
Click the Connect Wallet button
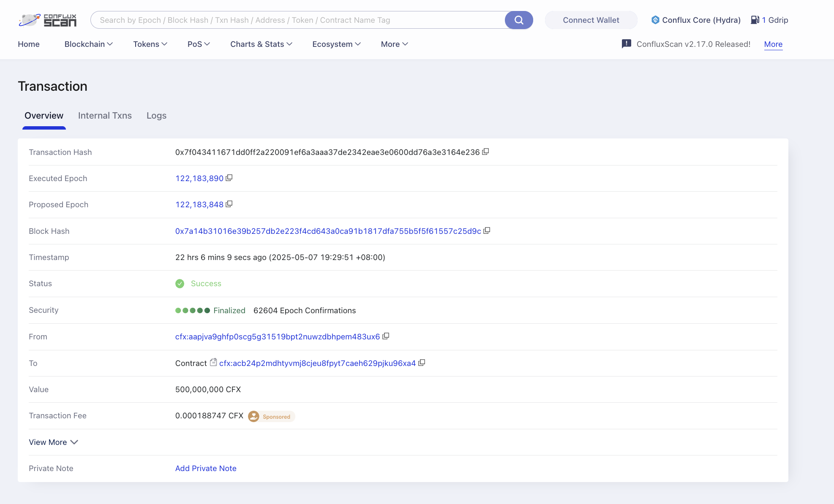(591, 20)
